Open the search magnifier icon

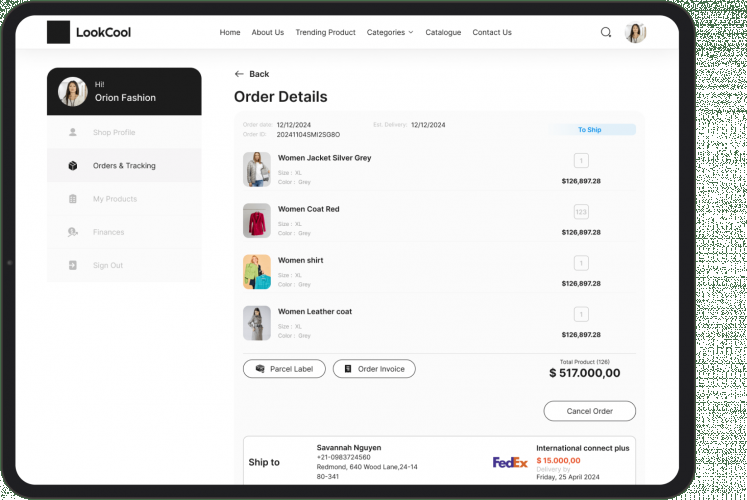click(606, 32)
